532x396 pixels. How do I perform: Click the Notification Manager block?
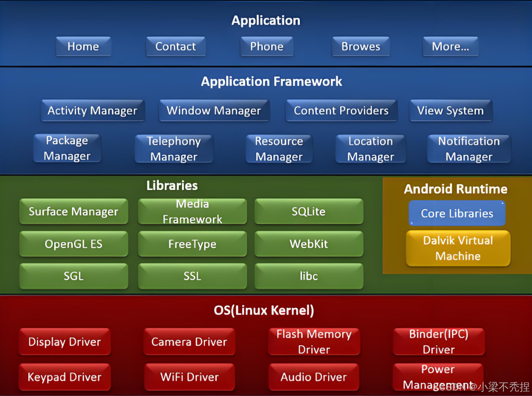(469, 149)
